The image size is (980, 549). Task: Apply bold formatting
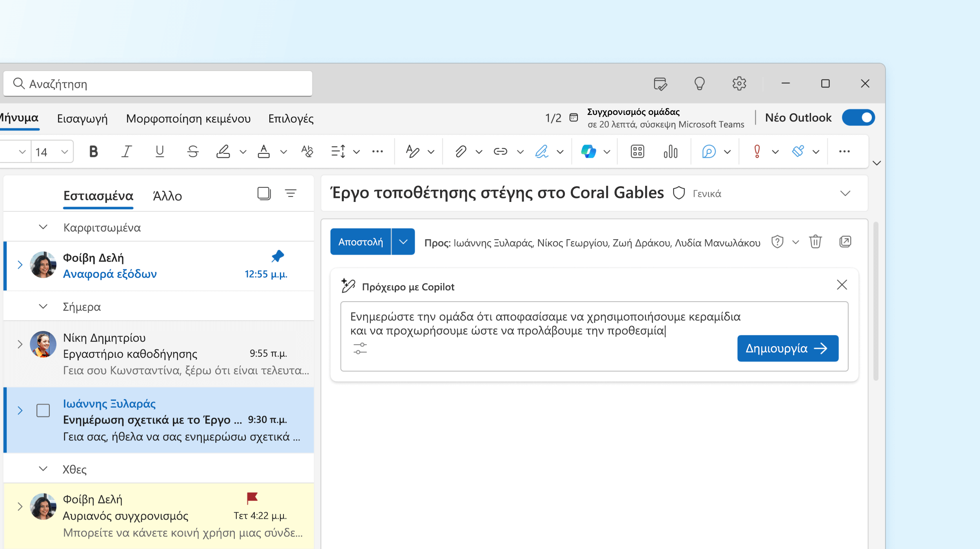(93, 151)
